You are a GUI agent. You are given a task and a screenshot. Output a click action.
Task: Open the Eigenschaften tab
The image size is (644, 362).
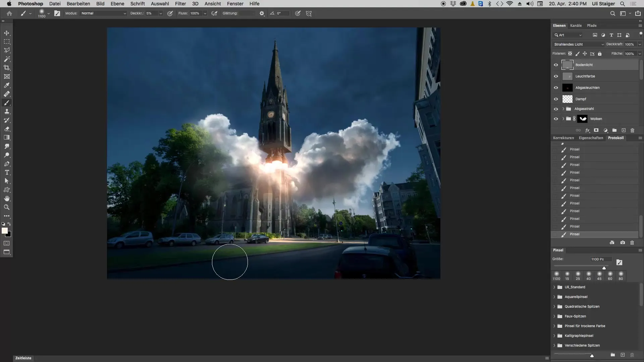coord(591,138)
